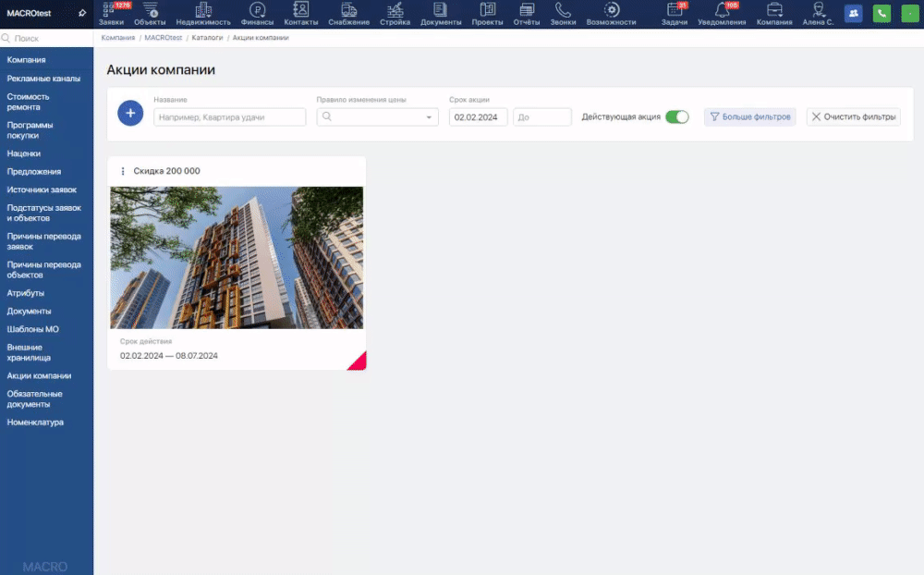The image size is (924, 575).
Task: Click the Больше фильтров button
Action: coord(749,117)
